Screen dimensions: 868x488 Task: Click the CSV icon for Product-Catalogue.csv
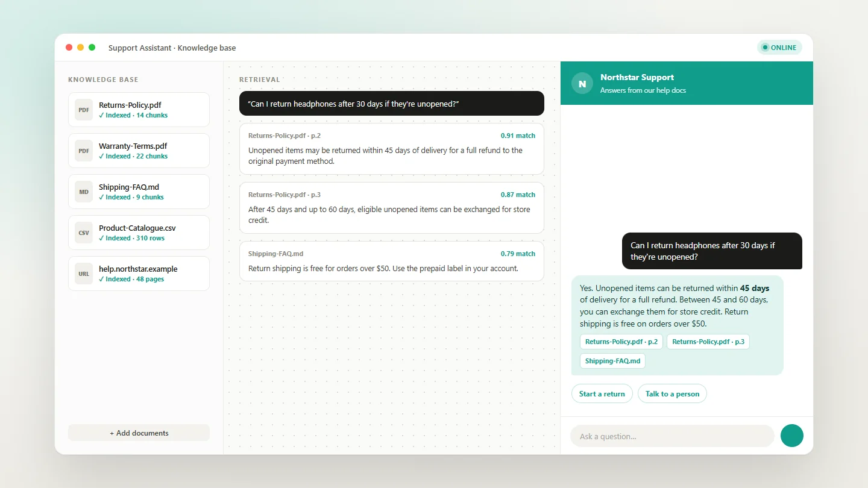pos(84,233)
